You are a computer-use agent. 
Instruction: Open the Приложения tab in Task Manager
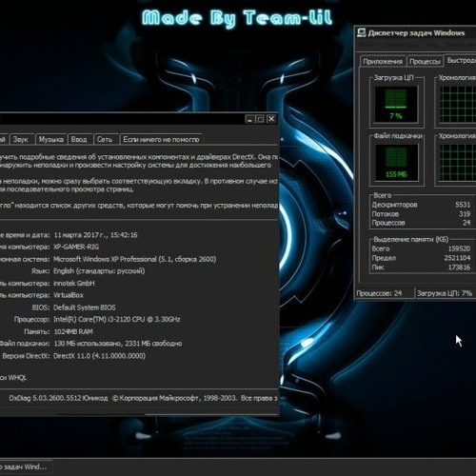pos(383,62)
